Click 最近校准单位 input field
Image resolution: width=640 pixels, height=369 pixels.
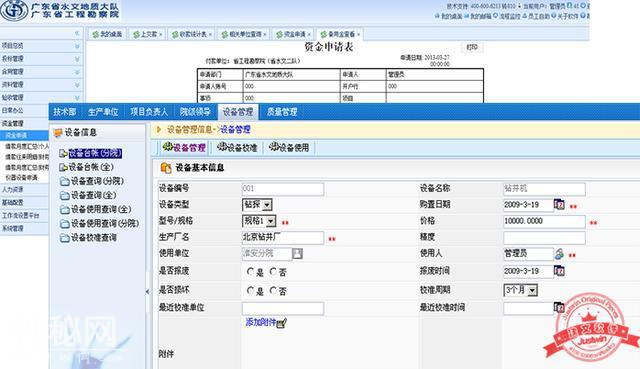(x=283, y=308)
